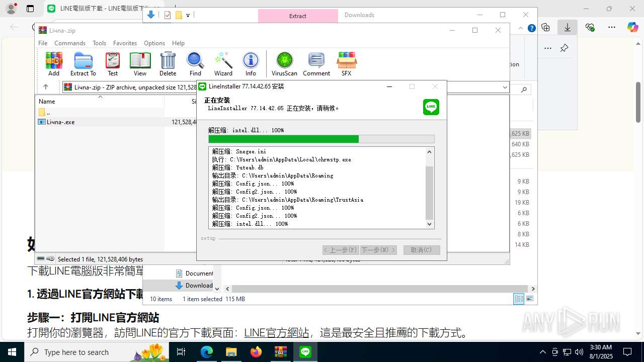Go up one folder in WinRAR
Viewport: 644px width, 362px height.
point(45,87)
